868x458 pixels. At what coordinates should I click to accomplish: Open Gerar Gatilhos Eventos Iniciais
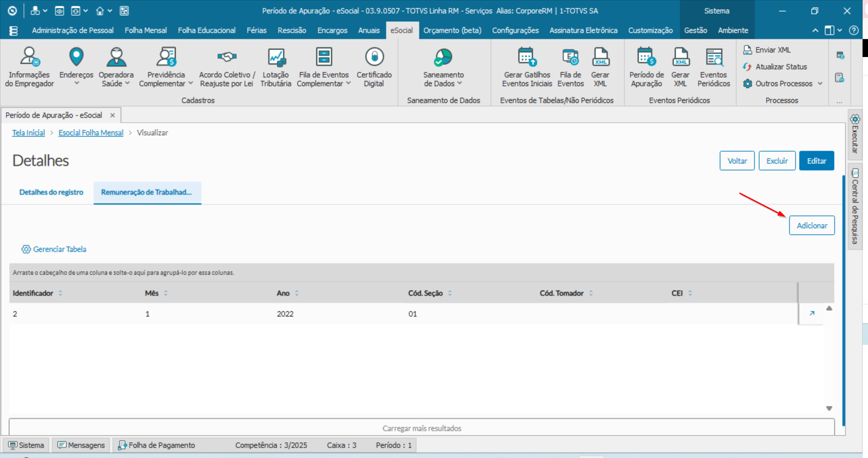527,66
